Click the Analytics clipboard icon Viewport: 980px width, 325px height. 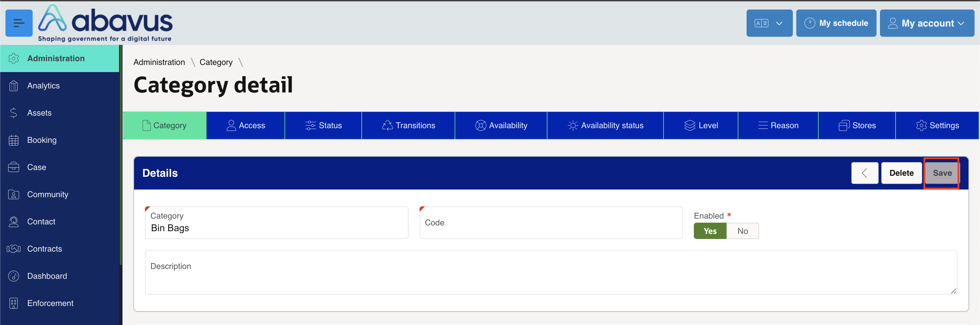(14, 86)
